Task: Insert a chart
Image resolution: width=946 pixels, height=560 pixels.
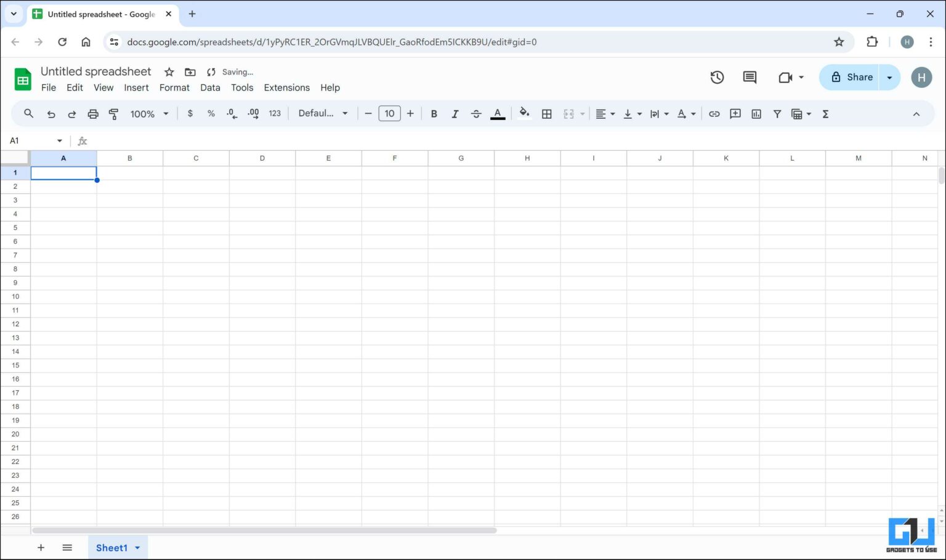Action: tap(756, 113)
